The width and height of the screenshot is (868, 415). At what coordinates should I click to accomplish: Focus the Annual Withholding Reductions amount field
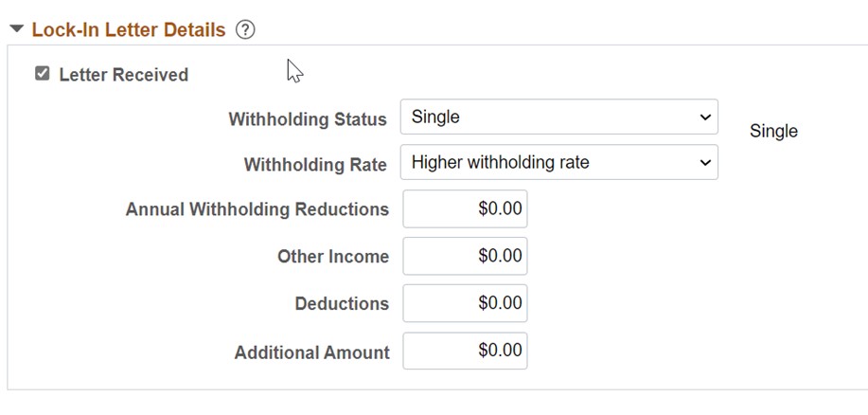[465, 208]
